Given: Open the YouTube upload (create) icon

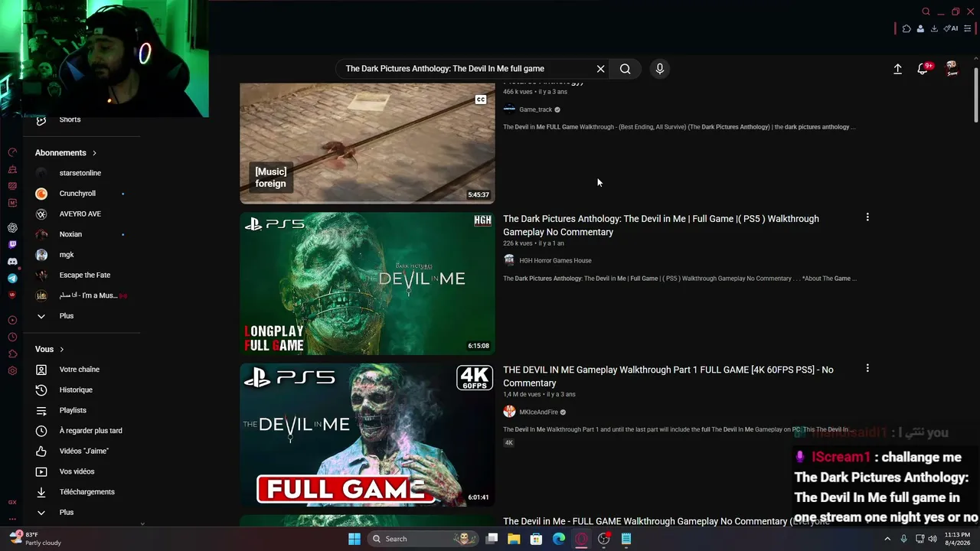Looking at the screenshot, I should pyautogui.click(x=898, y=69).
